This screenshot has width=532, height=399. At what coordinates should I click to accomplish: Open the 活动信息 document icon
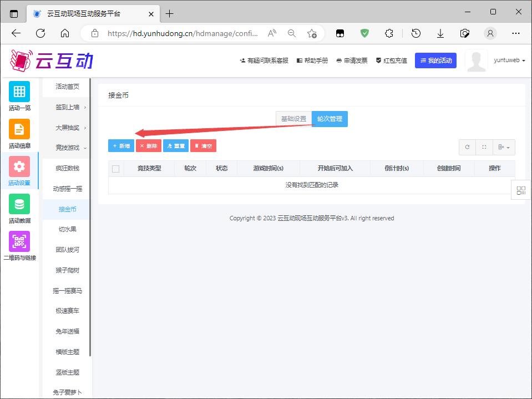click(x=19, y=129)
